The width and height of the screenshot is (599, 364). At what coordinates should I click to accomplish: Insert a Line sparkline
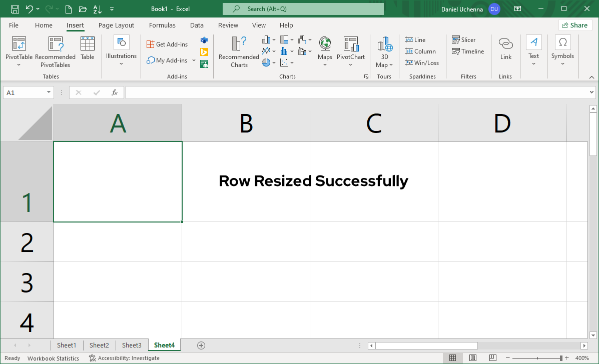[x=416, y=39]
